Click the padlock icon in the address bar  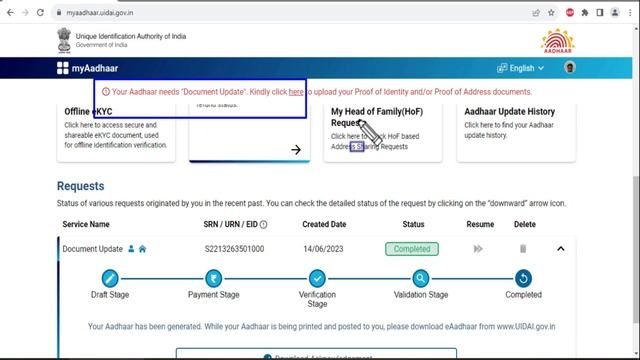coord(59,13)
